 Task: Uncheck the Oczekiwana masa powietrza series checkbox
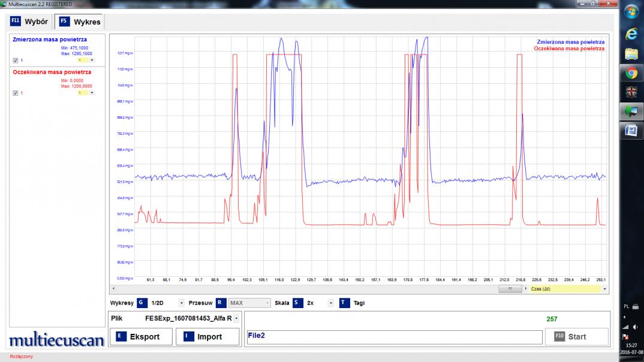tap(16, 93)
